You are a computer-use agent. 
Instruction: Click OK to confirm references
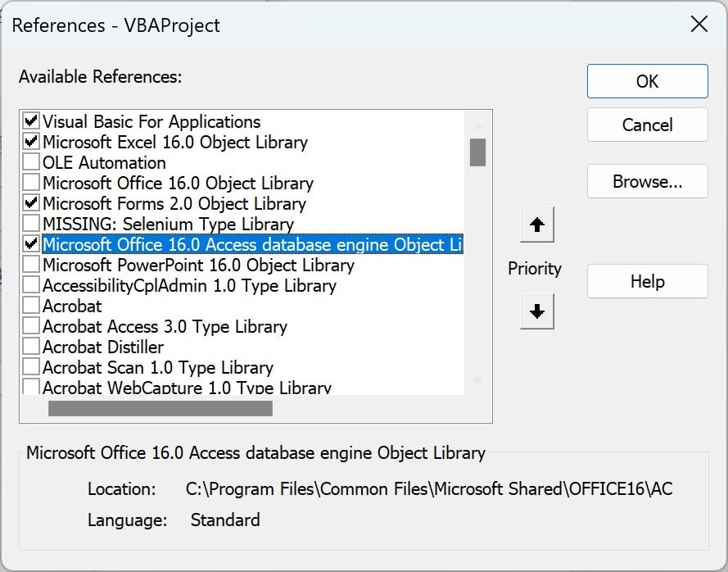click(647, 81)
